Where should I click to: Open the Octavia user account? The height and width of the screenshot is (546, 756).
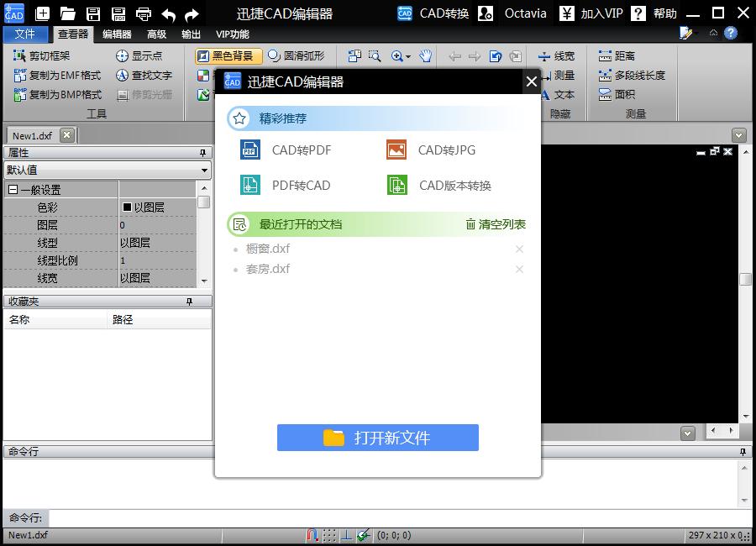coord(512,13)
